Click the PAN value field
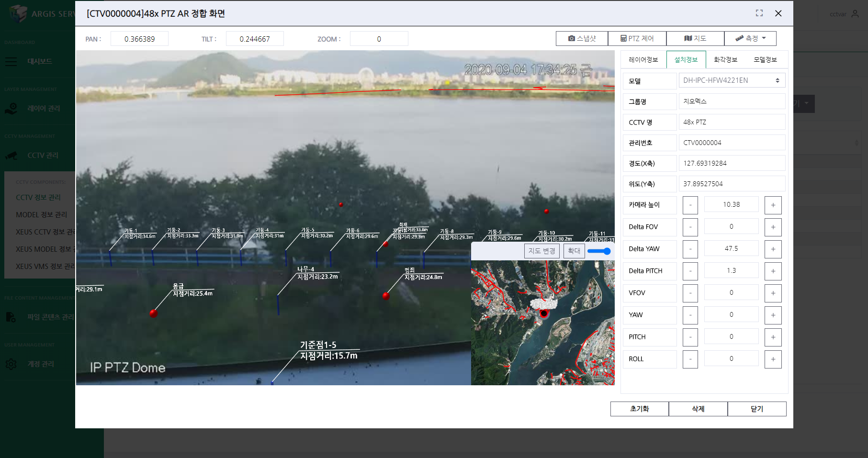The height and width of the screenshot is (458, 868). pos(139,39)
